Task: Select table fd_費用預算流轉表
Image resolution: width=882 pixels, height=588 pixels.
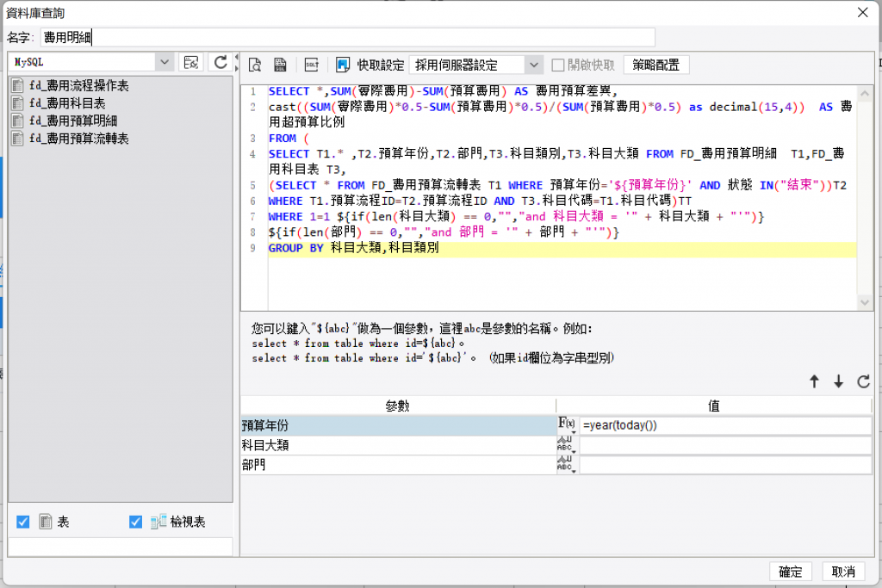Action: [78, 139]
